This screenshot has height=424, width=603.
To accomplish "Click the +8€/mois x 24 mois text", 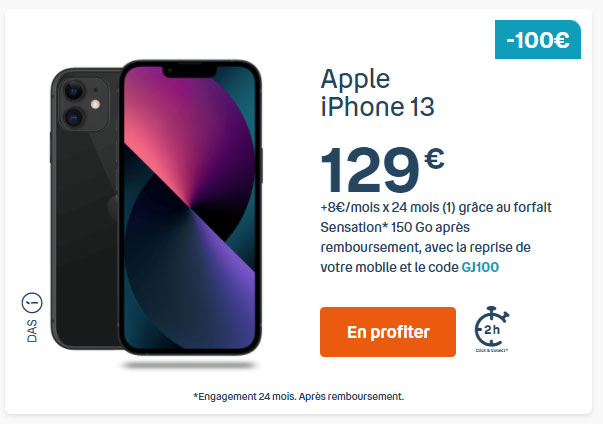I will pyautogui.click(x=380, y=208).
